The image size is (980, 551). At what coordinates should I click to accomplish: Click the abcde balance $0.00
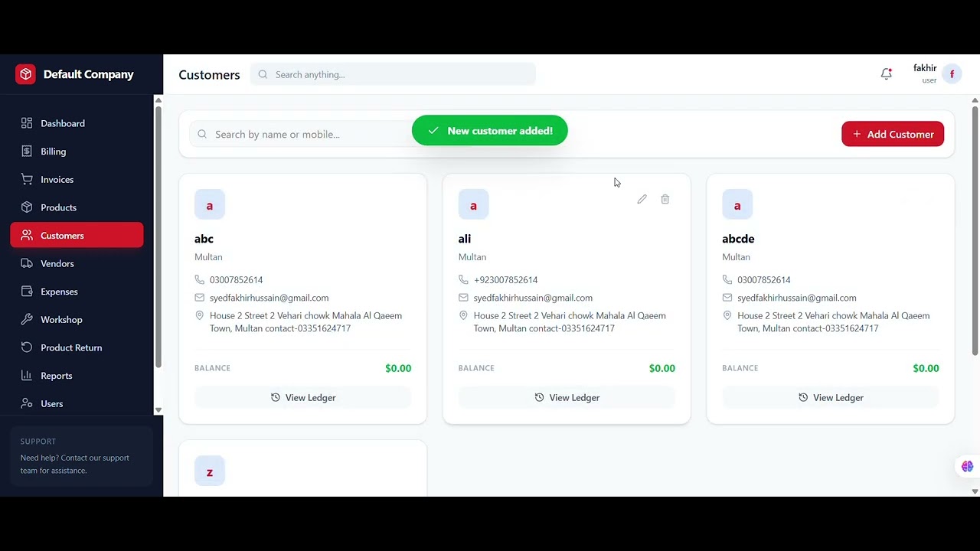[x=926, y=368]
